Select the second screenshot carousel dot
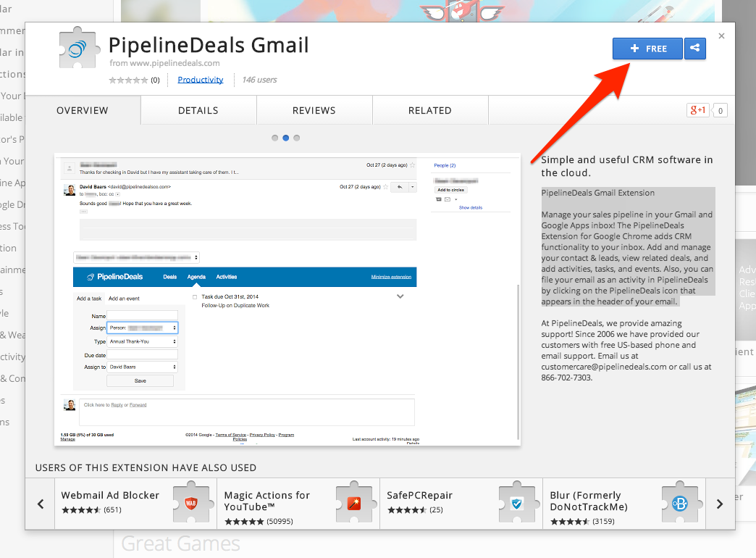The width and height of the screenshot is (756, 558). click(x=286, y=138)
